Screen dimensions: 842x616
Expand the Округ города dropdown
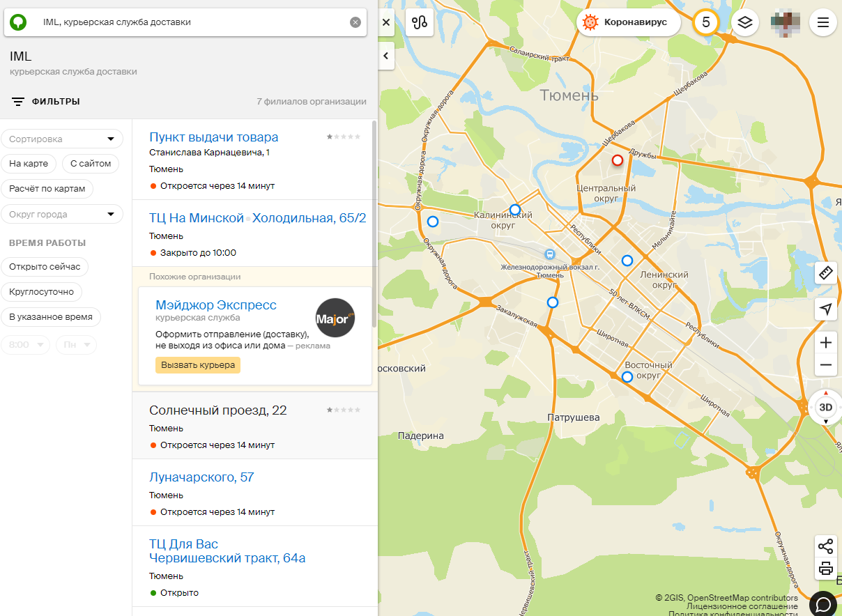coord(62,214)
